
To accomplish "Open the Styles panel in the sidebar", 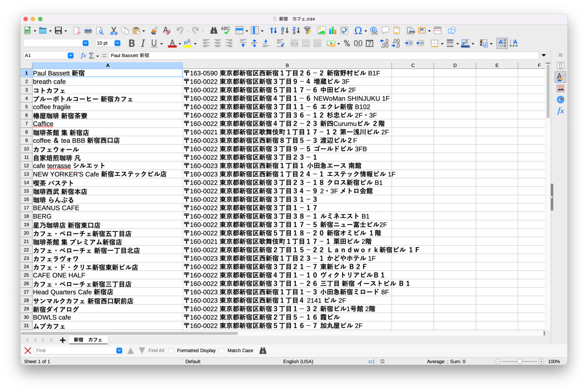I will click(560, 77).
